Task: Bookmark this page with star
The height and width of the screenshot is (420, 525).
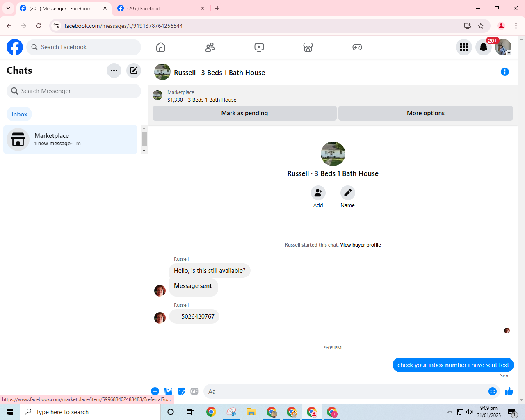Action: [x=481, y=26]
